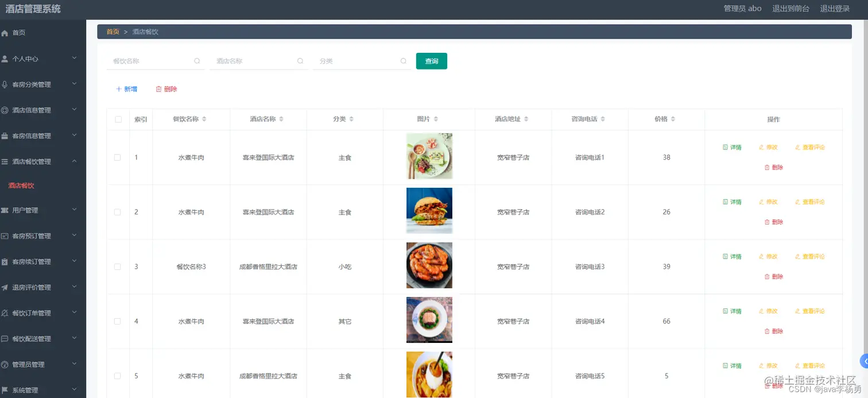Expand the 酒店信息管理 menu chevron
Image resolution: width=868 pixels, height=398 pixels.
click(x=74, y=110)
